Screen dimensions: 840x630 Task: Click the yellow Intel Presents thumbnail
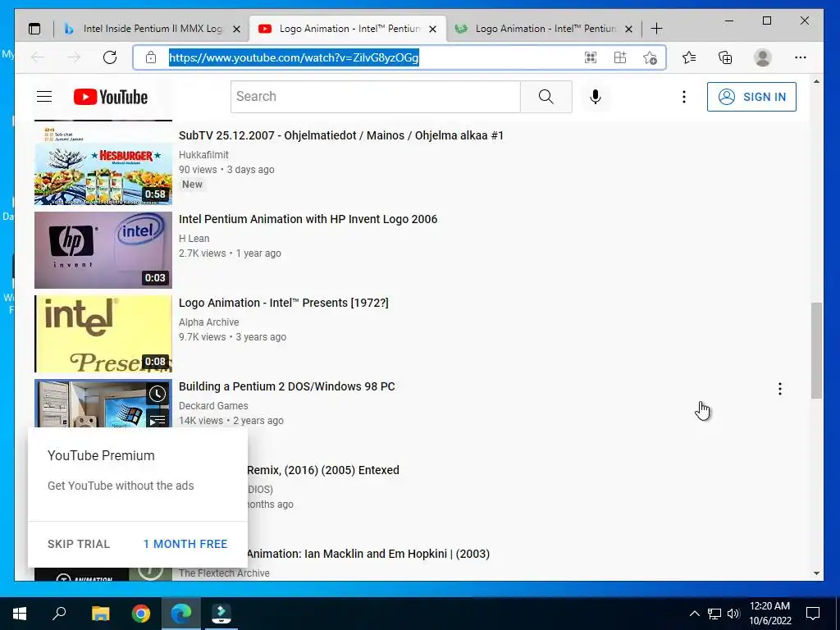point(103,334)
